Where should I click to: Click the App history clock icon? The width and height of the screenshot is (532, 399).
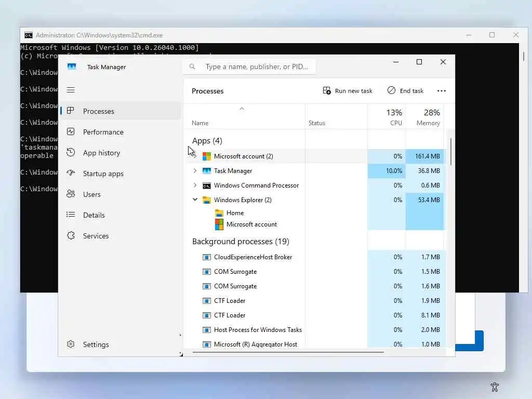(x=71, y=152)
